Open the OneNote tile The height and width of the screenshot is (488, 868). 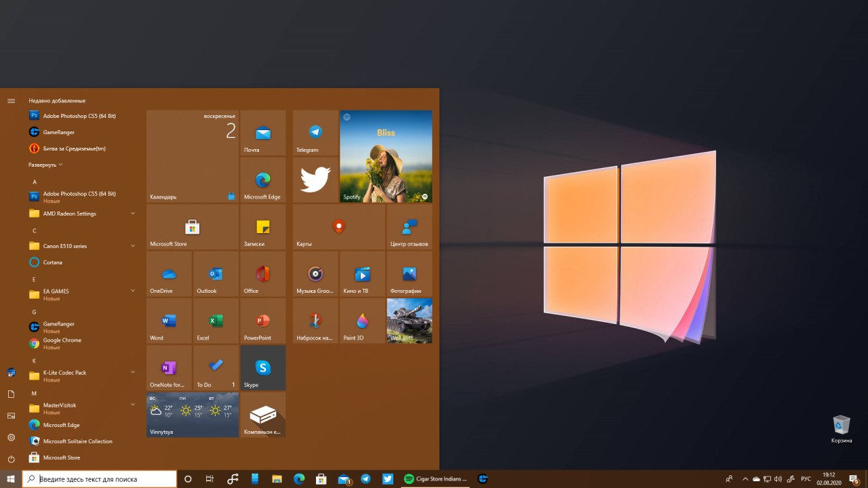169,367
